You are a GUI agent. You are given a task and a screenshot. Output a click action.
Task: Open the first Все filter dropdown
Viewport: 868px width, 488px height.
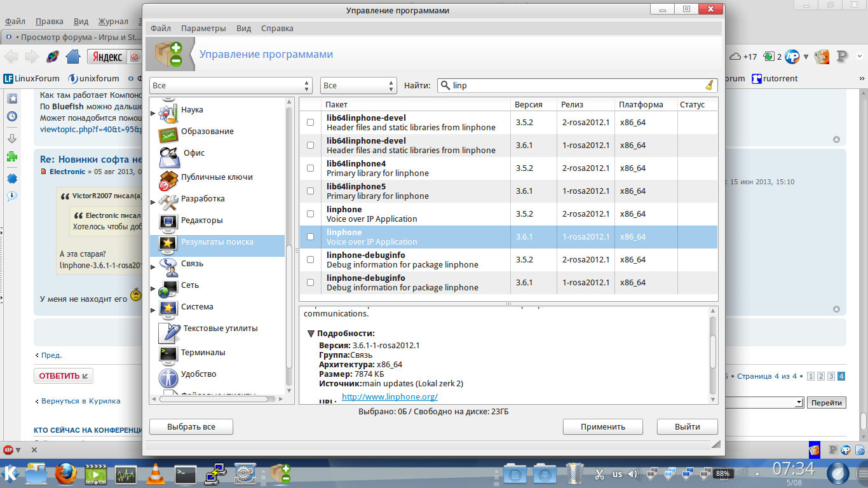[231, 85]
